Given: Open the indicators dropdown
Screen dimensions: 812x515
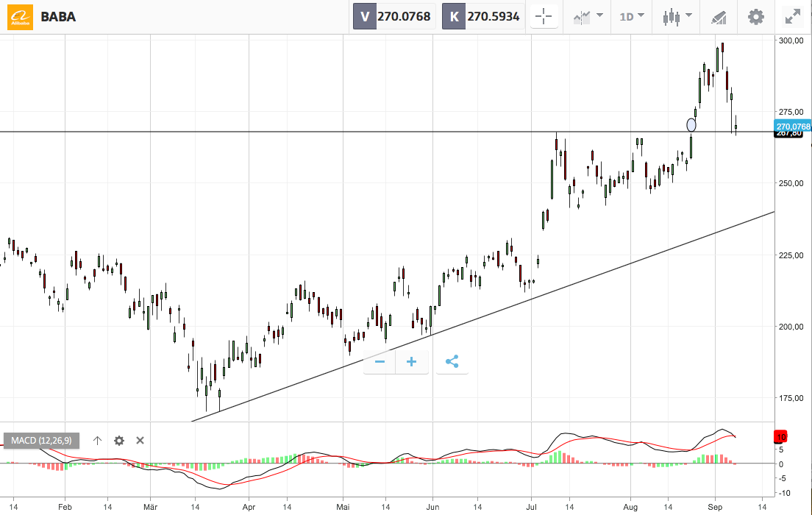Looking at the screenshot, I should pos(588,17).
